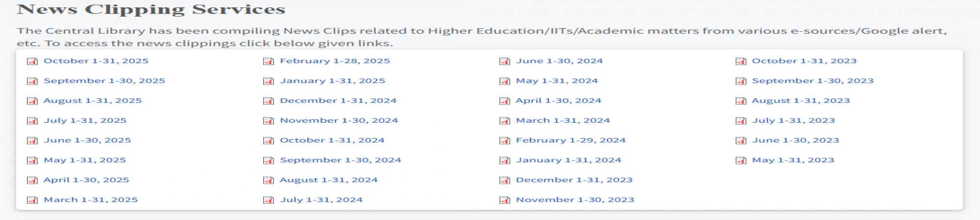Screen dimensions: 980x220
Task: Click the PDF icon beside November 1-30, 2023
Action: click(505, 200)
